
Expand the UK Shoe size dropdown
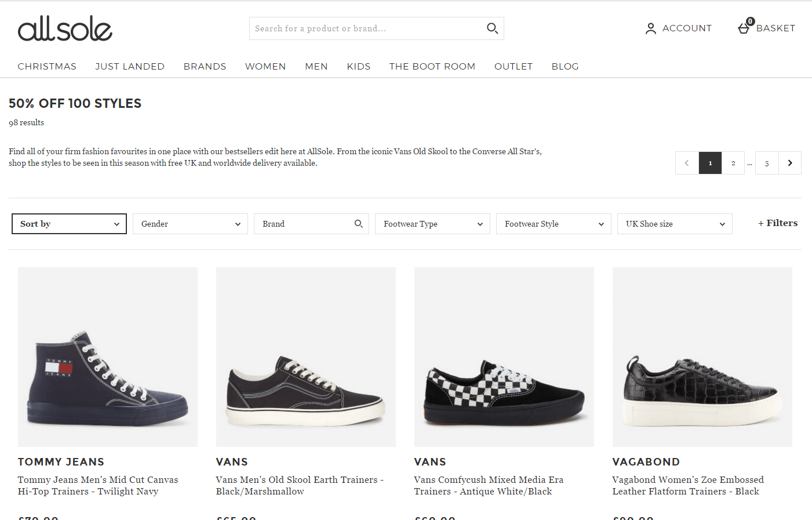tap(675, 224)
